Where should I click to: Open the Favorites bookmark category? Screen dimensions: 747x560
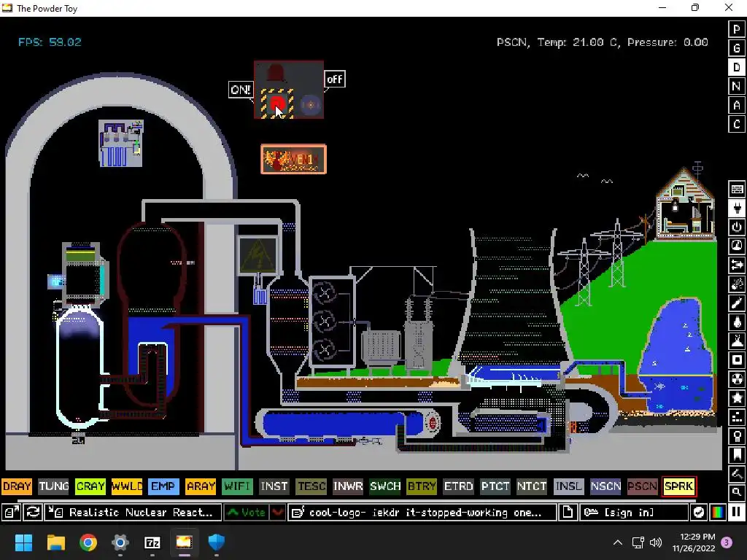pyautogui.click(x=737, y=455)
